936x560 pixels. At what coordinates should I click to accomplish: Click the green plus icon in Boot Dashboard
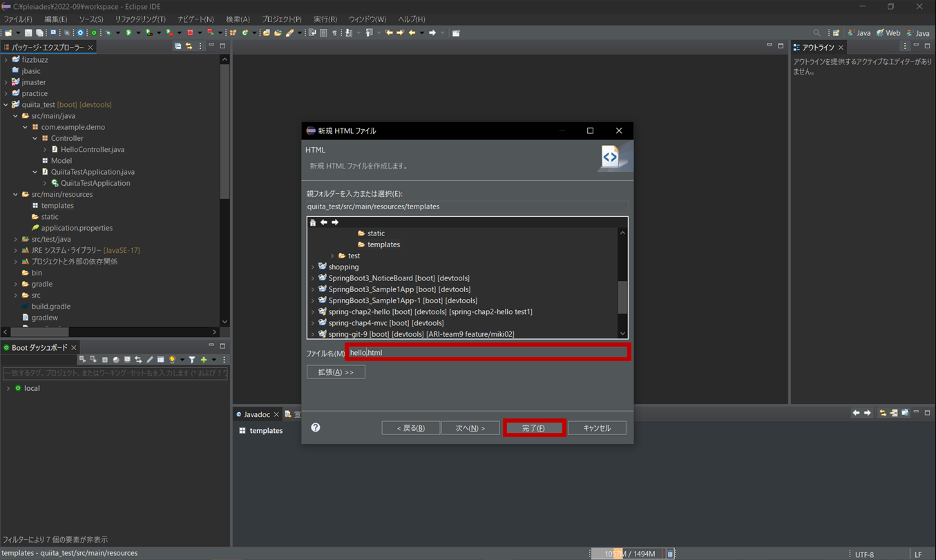(204, 360)
